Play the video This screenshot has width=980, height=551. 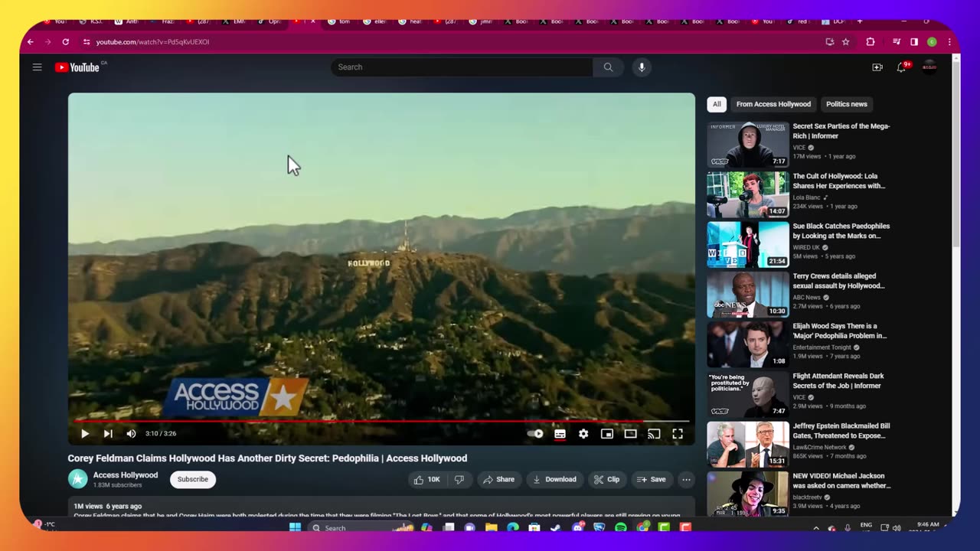coord(85,434)
